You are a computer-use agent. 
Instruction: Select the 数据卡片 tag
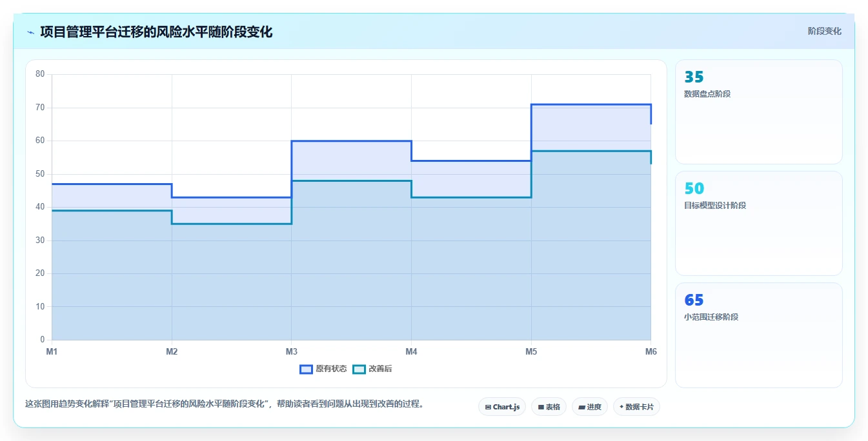click(x=636, y=407)
